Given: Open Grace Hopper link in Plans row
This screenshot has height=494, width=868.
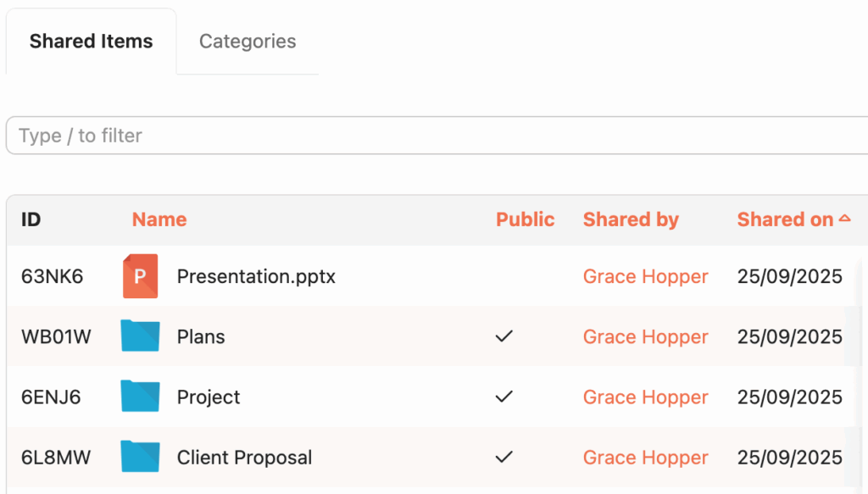Looking at the screenshot, I should (x=645, y=336).
